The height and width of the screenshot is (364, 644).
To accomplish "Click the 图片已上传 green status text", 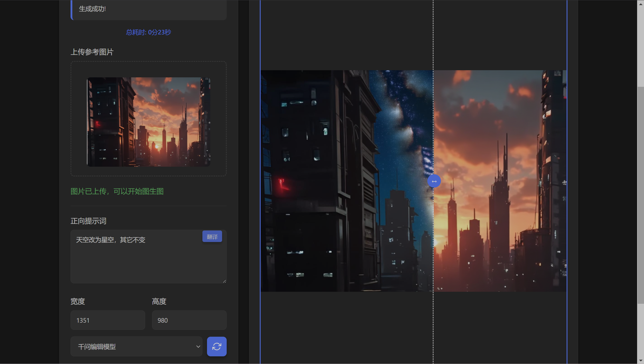I will (x=117, y=191).
